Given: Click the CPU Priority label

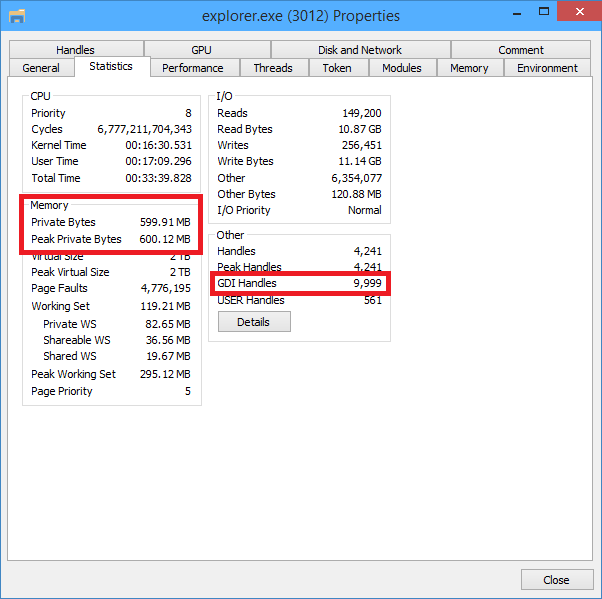Looking at the screenshot, I should pos(48,113).
